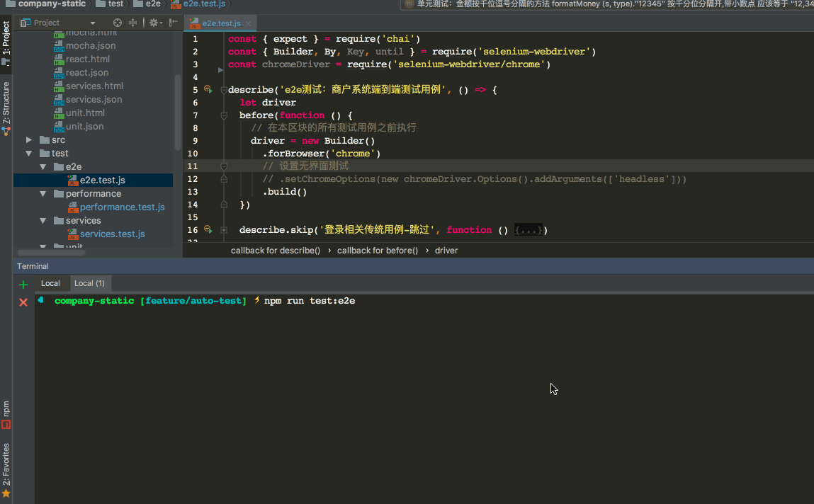Click the folded {...} code placeholder

[528, 230]
